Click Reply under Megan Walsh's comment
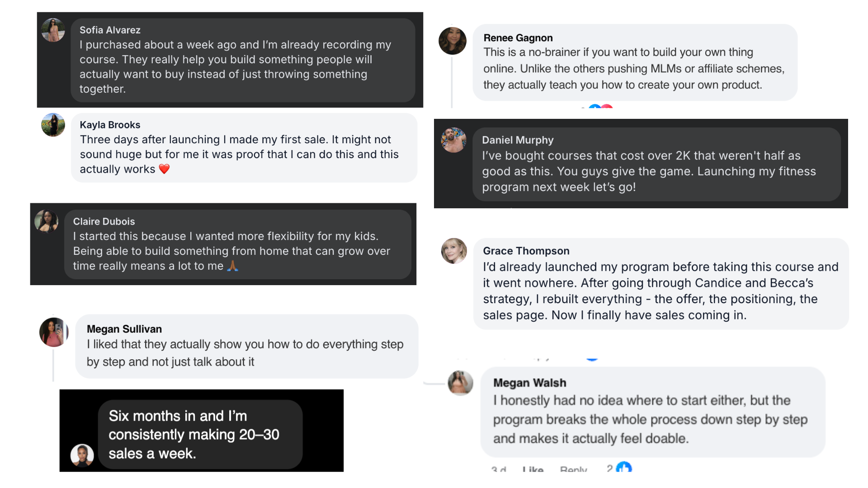This screenshot has height=488, width=868. coord(573,469)
